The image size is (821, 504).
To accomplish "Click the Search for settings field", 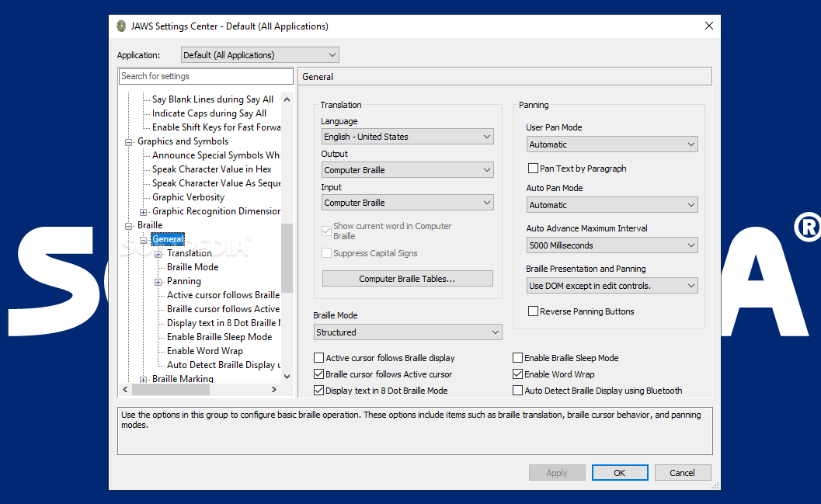I will [206, 76].
